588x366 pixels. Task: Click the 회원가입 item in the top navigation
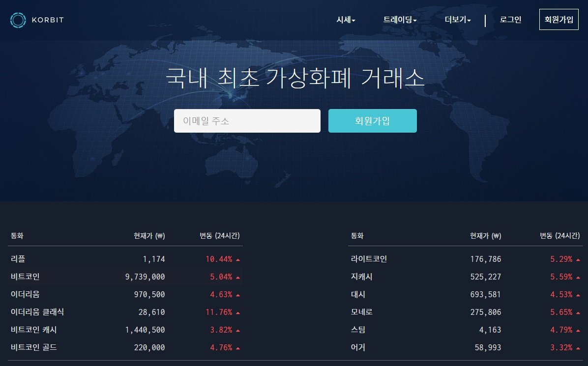[559, 20]
